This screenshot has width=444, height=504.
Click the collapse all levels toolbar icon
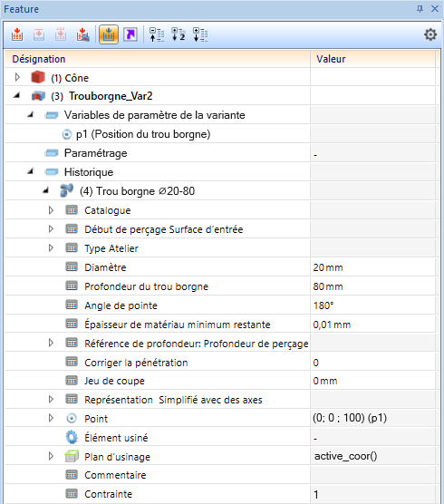[x=157, y=34]
